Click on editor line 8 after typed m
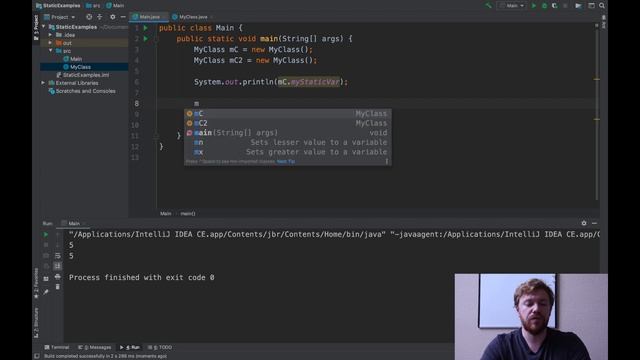The height and width of the screenshot is (360, 640). 199,104
